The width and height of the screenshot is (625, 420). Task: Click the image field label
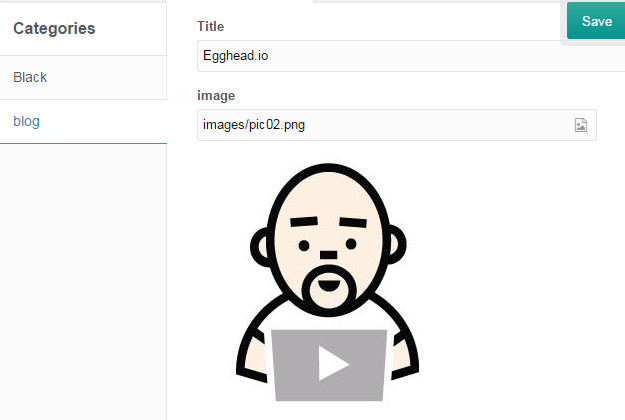(216, 96)
